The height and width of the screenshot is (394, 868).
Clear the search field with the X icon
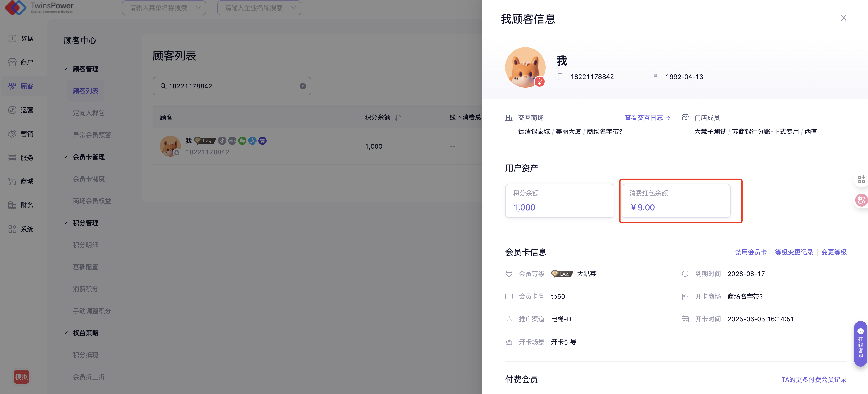click(x=303, y=86)
